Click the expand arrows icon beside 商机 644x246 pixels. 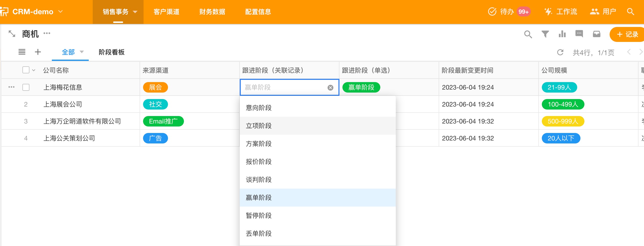click(12, 33)
